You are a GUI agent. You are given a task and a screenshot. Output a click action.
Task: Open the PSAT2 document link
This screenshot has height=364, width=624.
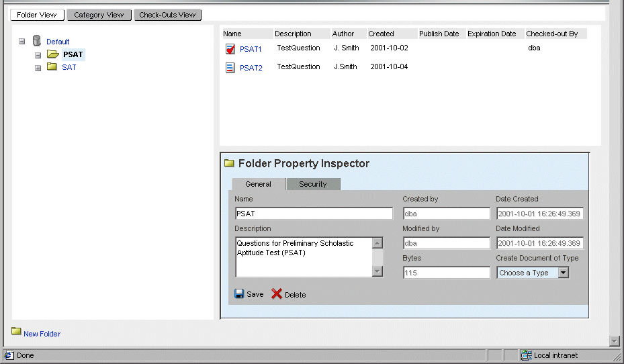[251, 68]
